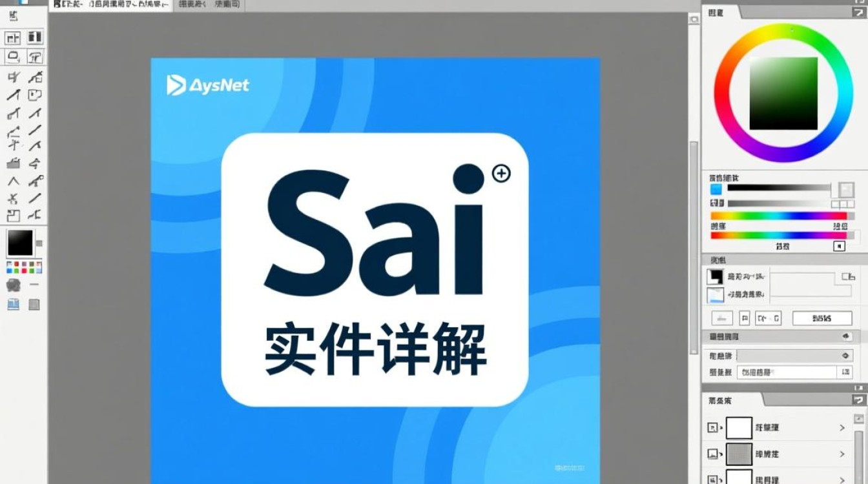Expand the gray layer's chevron arrow

tap(842, 454)
